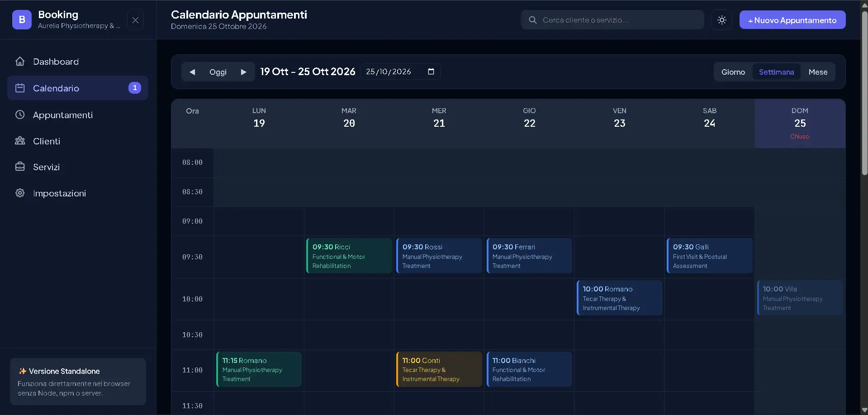Click the Calendario calendar icon
Viewport: 868px width, 415px height.
pos(20,88)
